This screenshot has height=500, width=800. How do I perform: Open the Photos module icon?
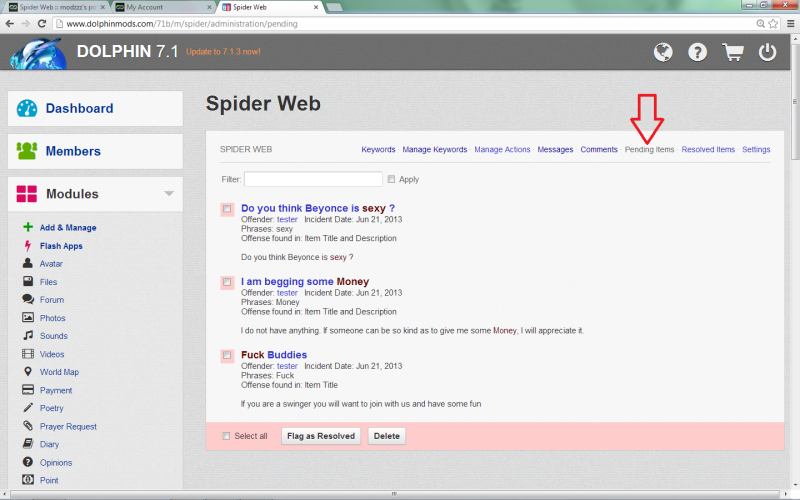point(28,318)
